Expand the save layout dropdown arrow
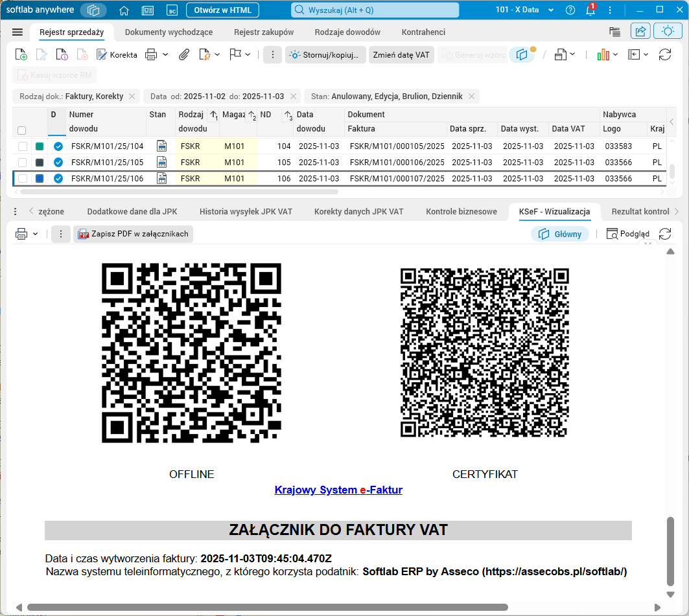 click(572, 54)
